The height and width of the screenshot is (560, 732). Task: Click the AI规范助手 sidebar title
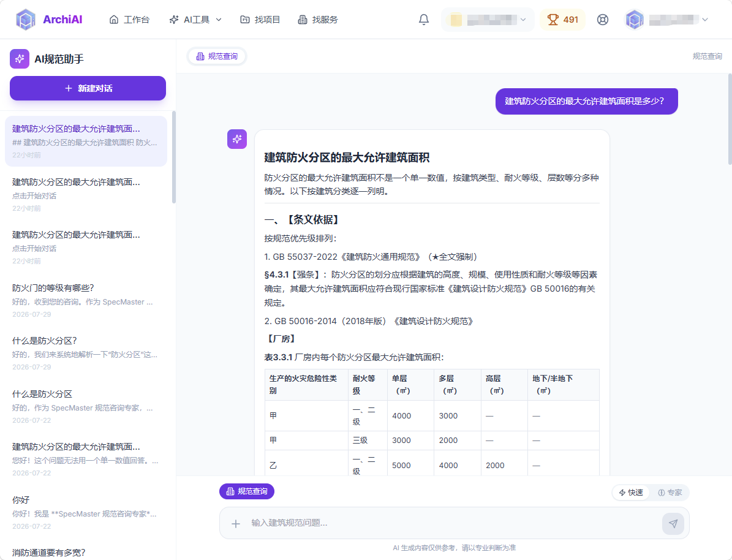coord(59,59)
